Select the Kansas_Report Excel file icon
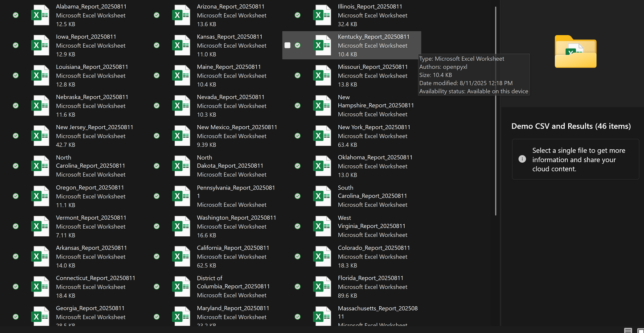The height and width of the screenshot is (333, 644). (181, 45)
